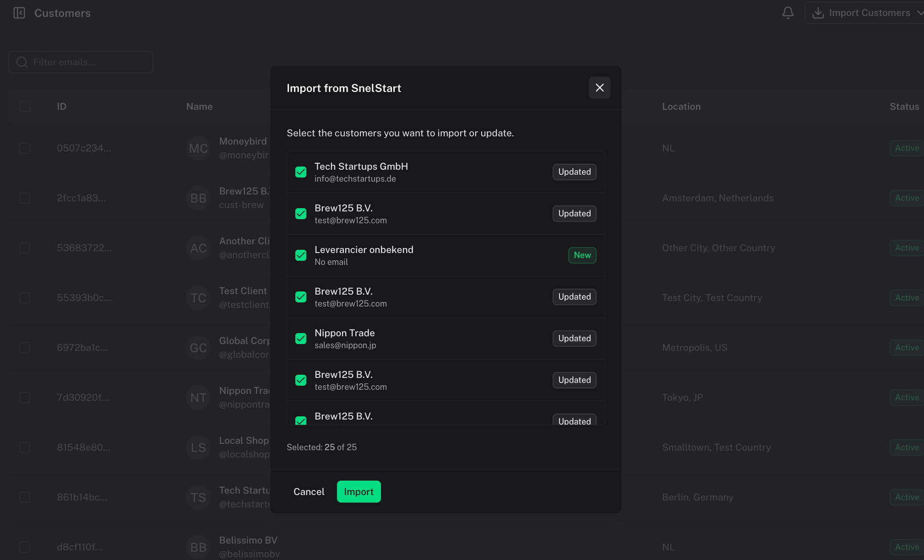The height and width of the screenshot is (560, 924).
Task: Select row checkbox for 55393b0c
Action: coord(25,298)
